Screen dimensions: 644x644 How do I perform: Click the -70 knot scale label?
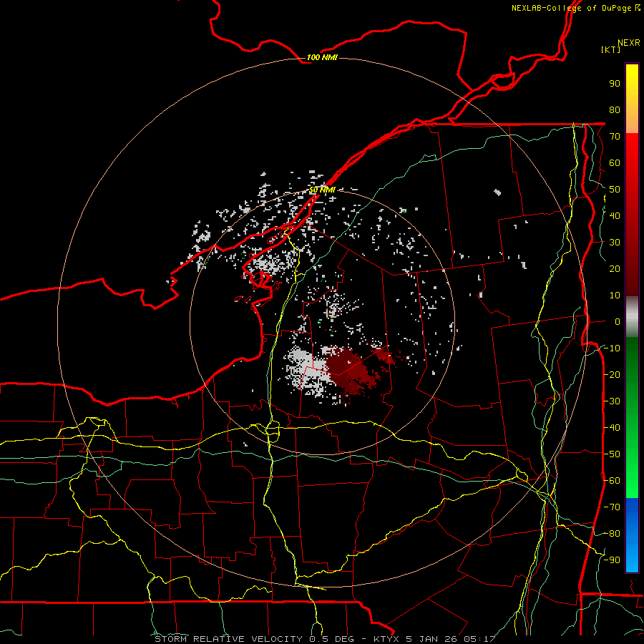[612, 507]
